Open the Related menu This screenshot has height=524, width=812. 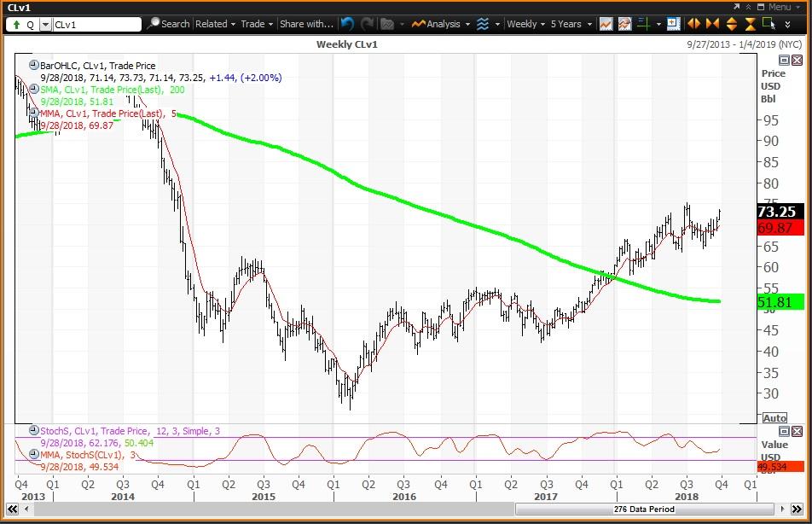pos(212,24)
